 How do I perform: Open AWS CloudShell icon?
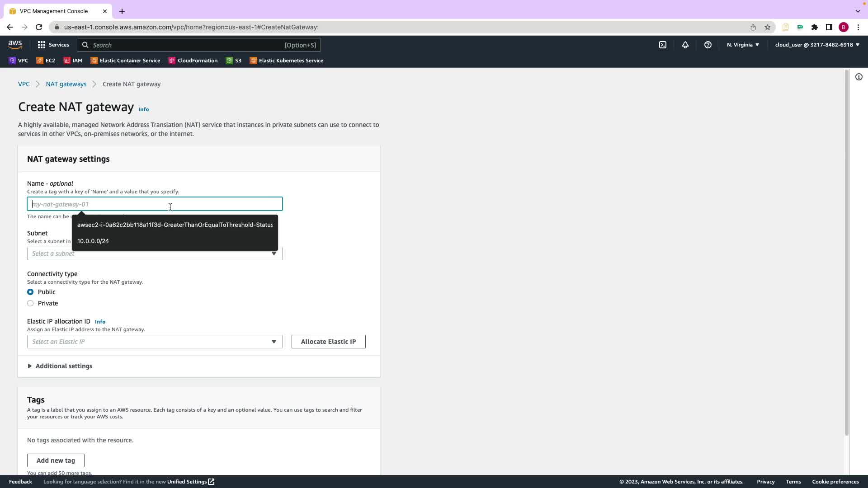(662, 45)
